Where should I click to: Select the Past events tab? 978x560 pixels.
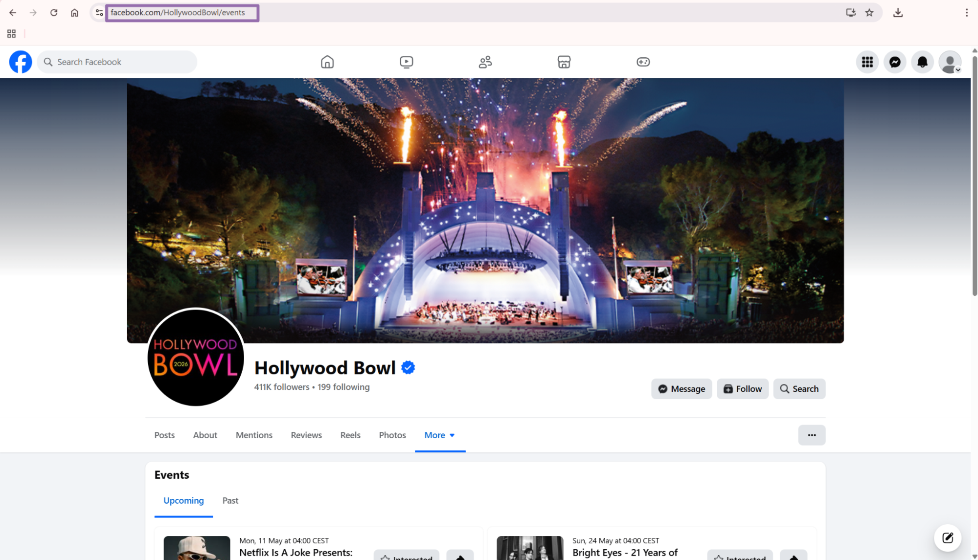(x=230, y=500)
